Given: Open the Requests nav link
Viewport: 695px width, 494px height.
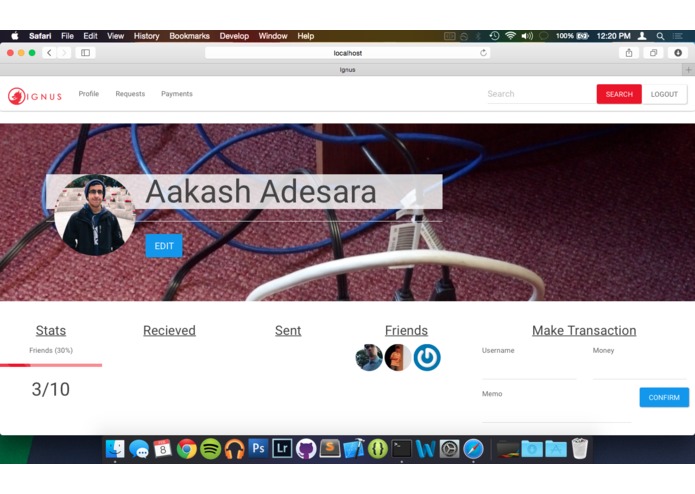Looking at the screenshot, I should coord(130,93).
